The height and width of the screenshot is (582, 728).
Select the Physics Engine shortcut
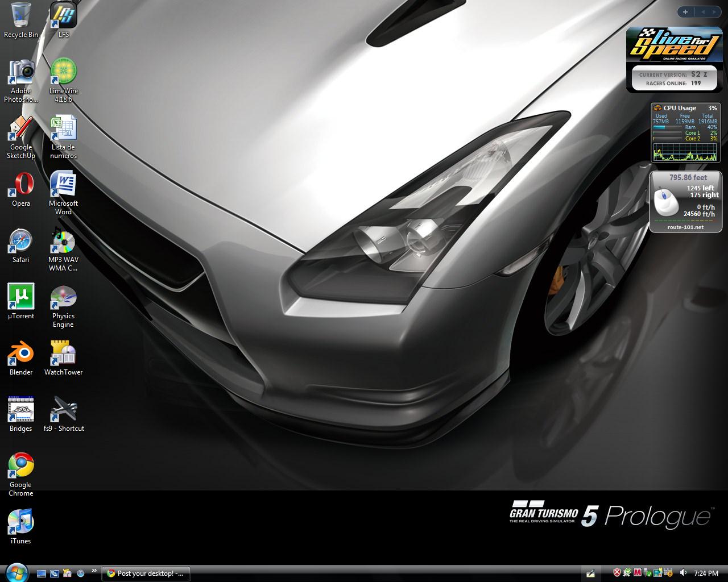click(x=64, y=306)
